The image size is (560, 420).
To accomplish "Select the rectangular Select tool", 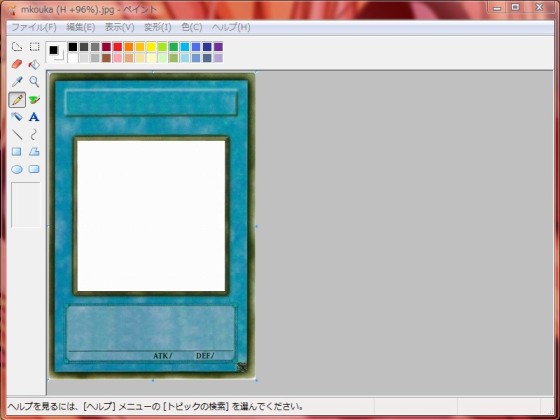I will tap(34, 47).
